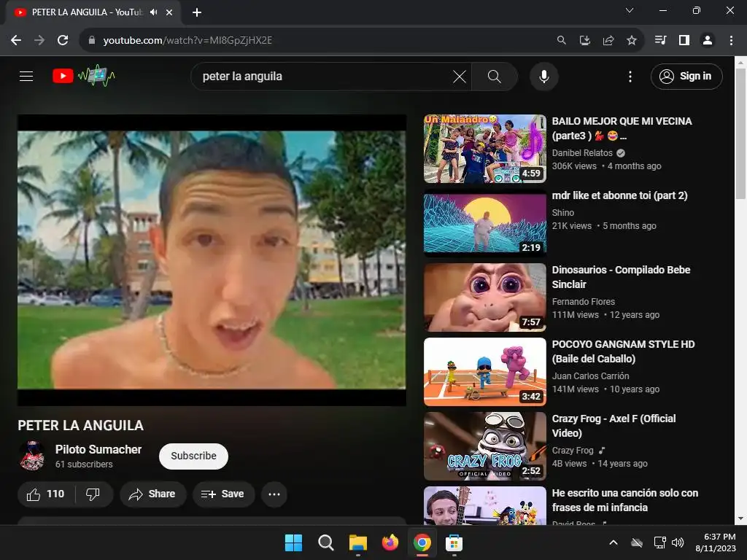747x560 pixels.
Task: Mute the tab via speaker icon
Action: tap(153, 12)
